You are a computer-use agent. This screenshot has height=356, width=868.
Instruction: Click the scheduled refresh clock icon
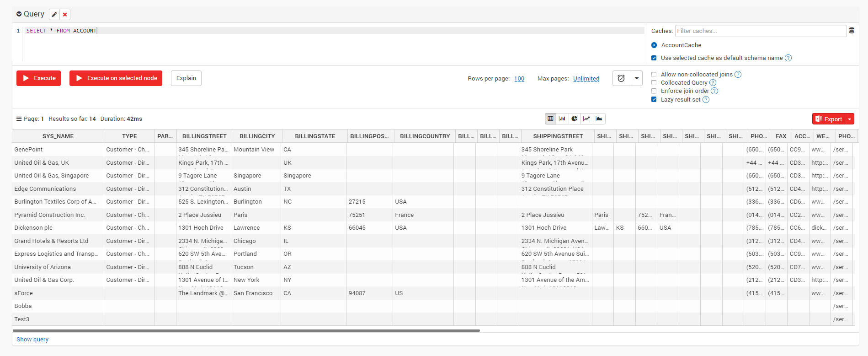pyautogui.click(x=621, y=78)
